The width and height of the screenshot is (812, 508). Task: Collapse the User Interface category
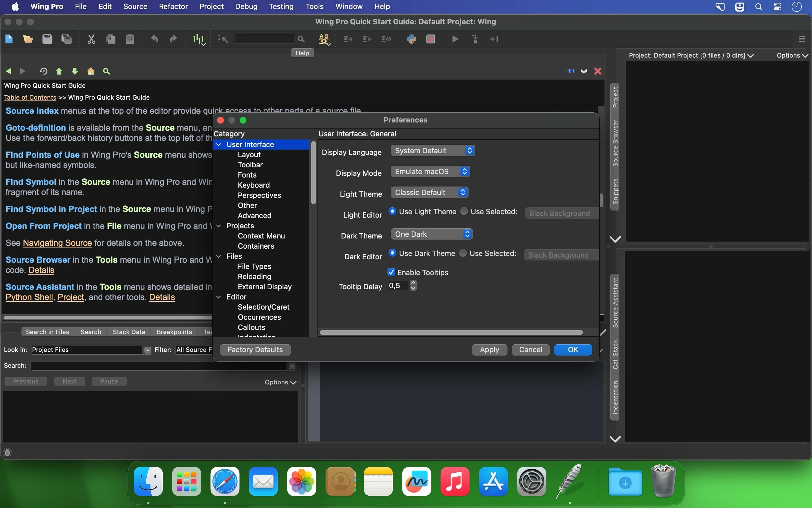[x=219, y=144]
